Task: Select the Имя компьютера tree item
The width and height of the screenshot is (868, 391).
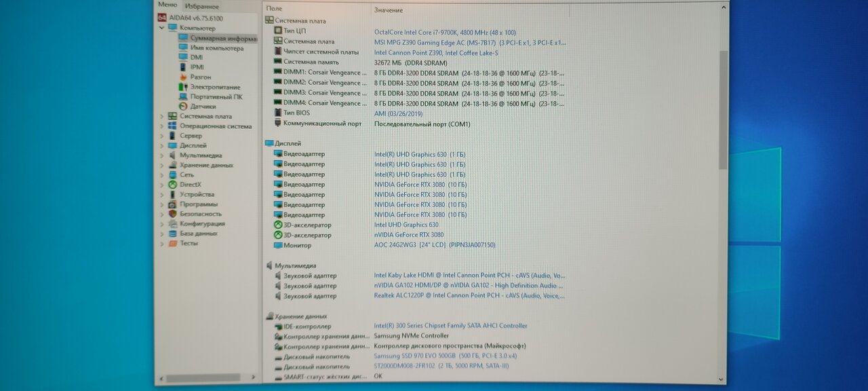Action: click(x=216, y=48)
